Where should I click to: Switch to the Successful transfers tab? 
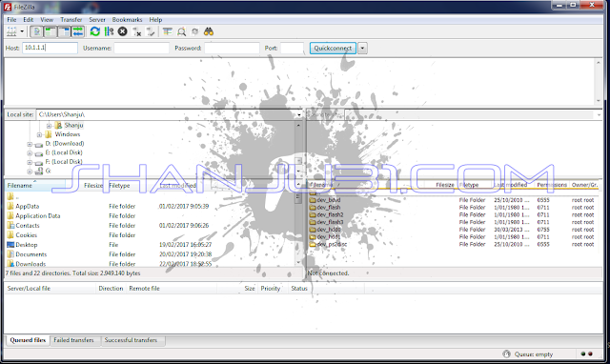tap(131, 340)
